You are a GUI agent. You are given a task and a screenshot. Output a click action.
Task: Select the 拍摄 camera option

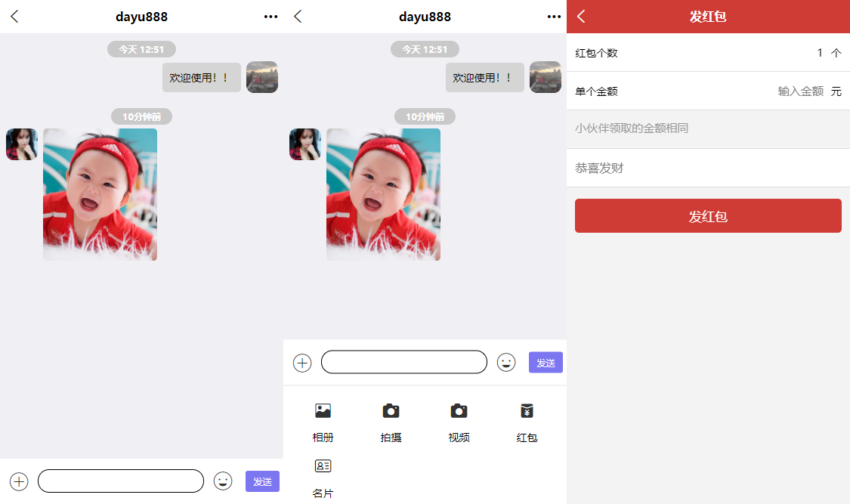click(391, 421)
